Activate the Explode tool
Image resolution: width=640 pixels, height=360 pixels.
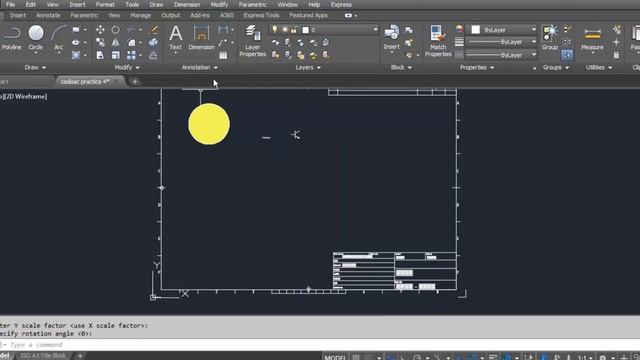153,42
